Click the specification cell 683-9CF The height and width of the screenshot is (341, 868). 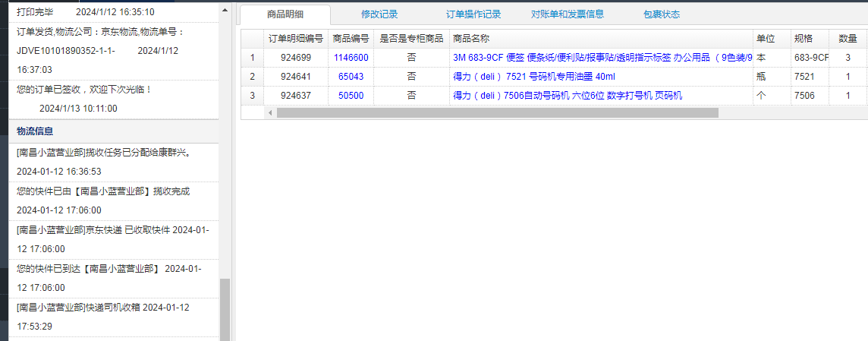point(810,58)
